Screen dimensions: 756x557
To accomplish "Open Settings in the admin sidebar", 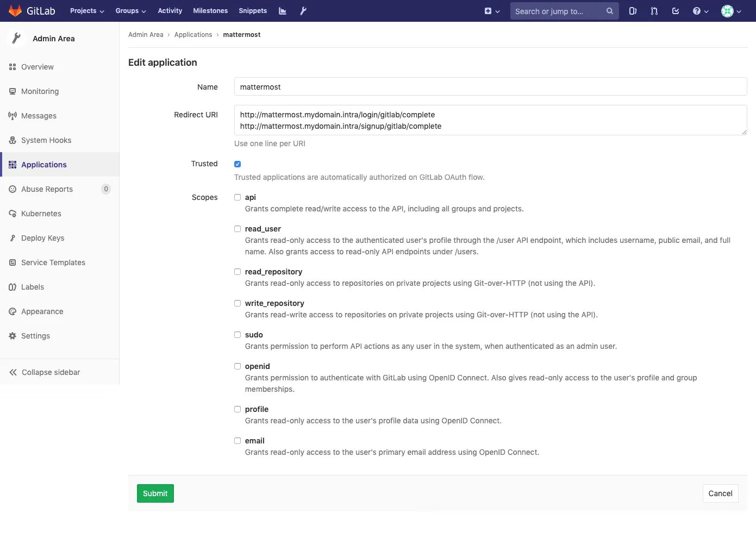I will coord(35,336).
